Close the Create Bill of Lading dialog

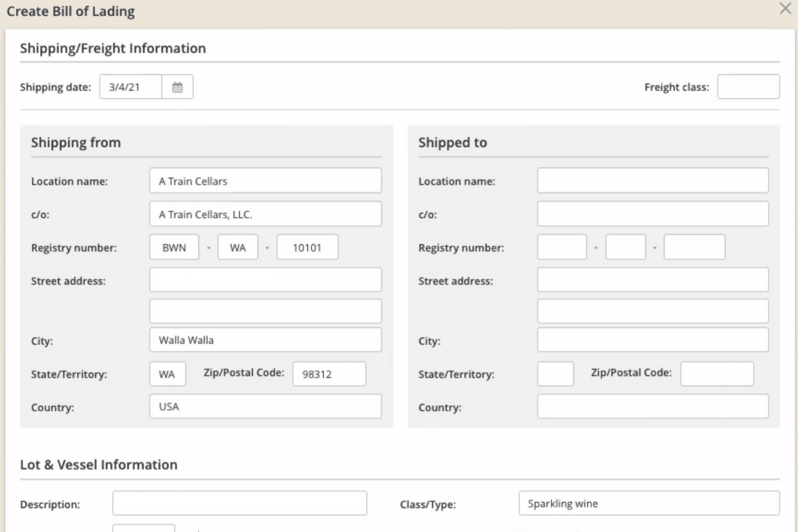coord(785,9)
